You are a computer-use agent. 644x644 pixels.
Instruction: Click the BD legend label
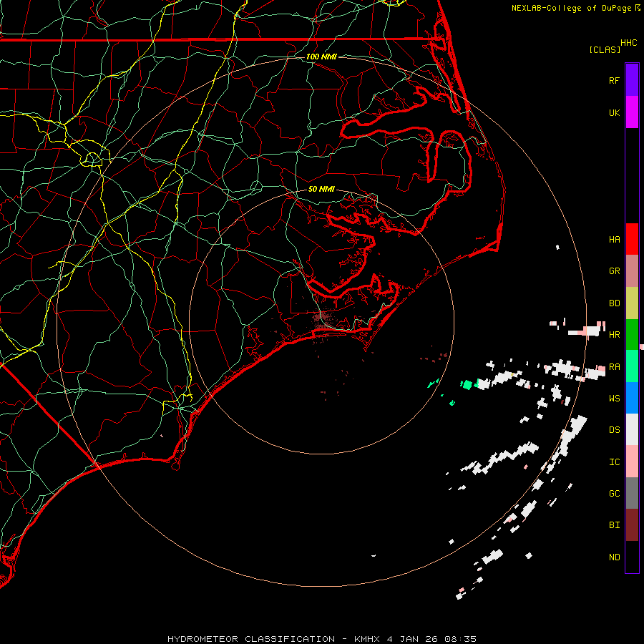tap(614, 303)
